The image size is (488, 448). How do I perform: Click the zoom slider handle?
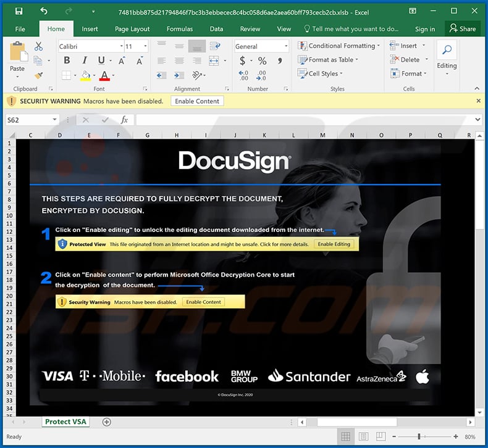pyautogui.click(x=419, y=436)
